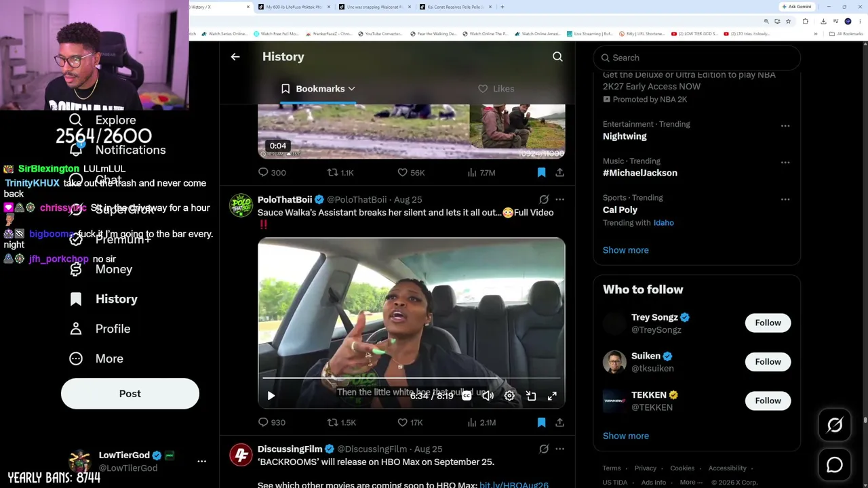Click the Ask Gemini button
868x488 pixels.
pos(796,7)
